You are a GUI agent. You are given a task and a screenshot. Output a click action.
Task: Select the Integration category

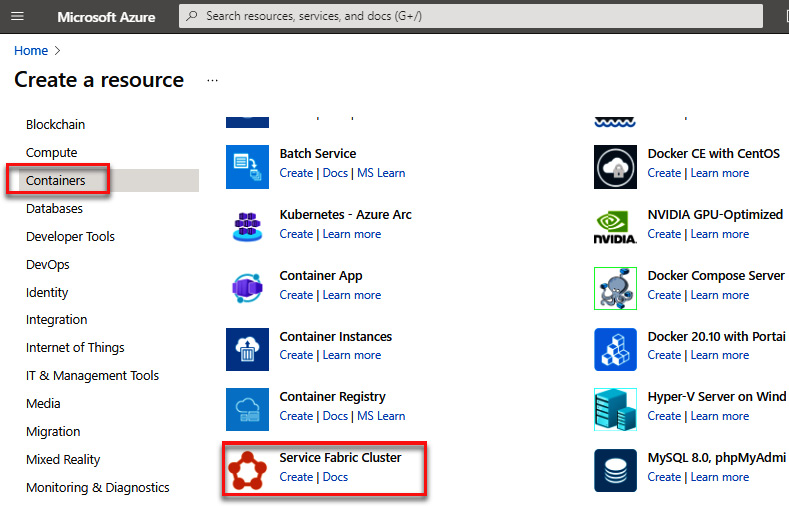click(56, 319)
